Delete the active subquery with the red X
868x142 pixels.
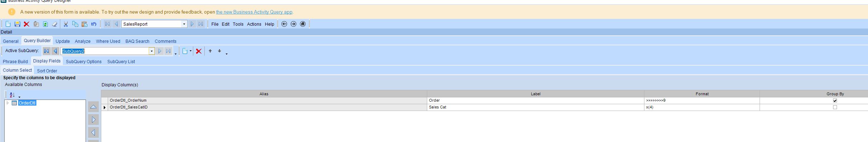(x=199, y=51)
